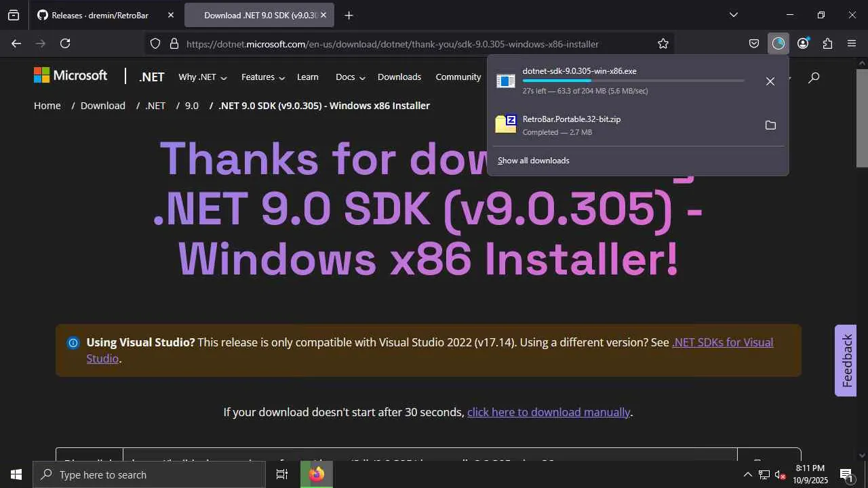Open the Community nav item
868x488 pixels.
pyautogui.click(x=458, y=77)
